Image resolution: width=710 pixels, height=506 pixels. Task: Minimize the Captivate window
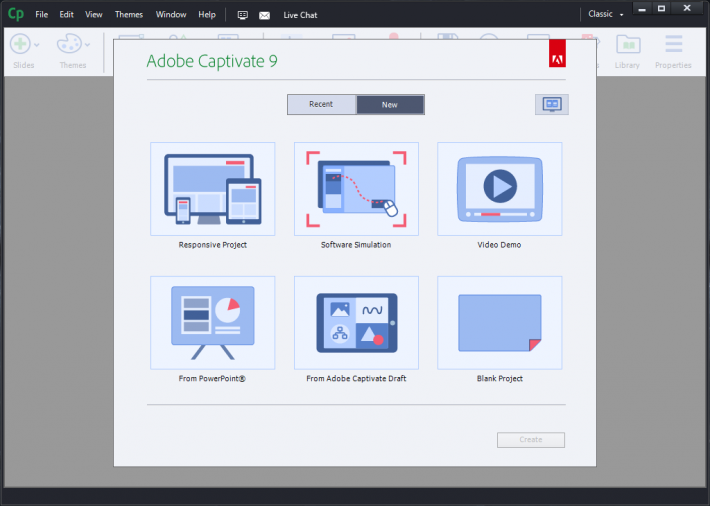tap(642, 8)
